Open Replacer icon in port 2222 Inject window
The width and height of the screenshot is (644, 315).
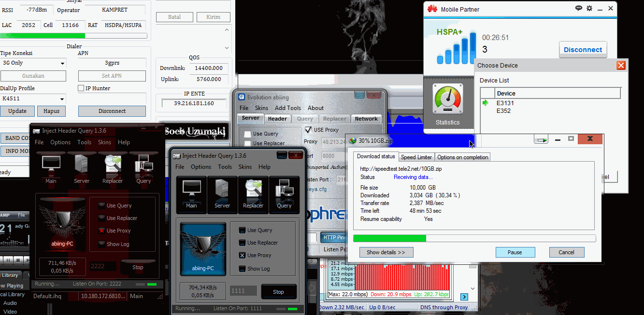[113, 167]
